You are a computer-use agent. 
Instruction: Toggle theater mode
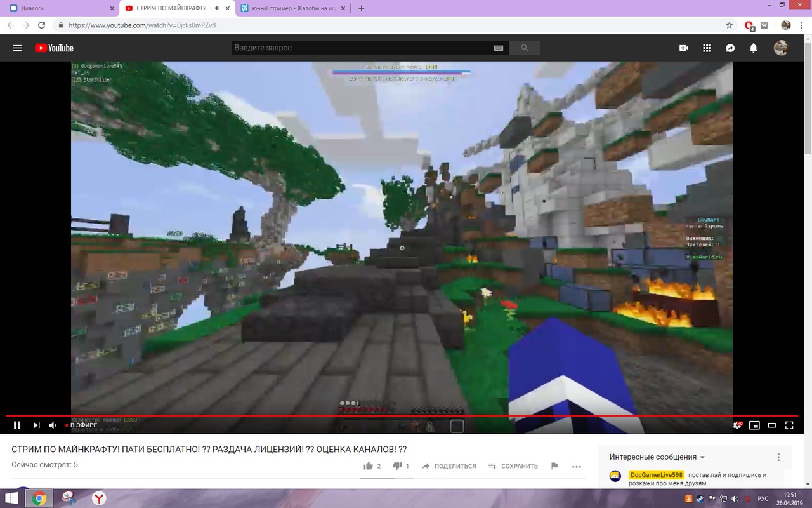pos(772,425)
